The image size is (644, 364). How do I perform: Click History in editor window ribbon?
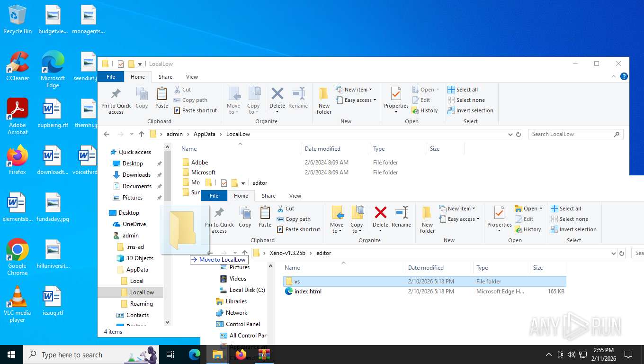pyautogui.click(x=528, y=229)
